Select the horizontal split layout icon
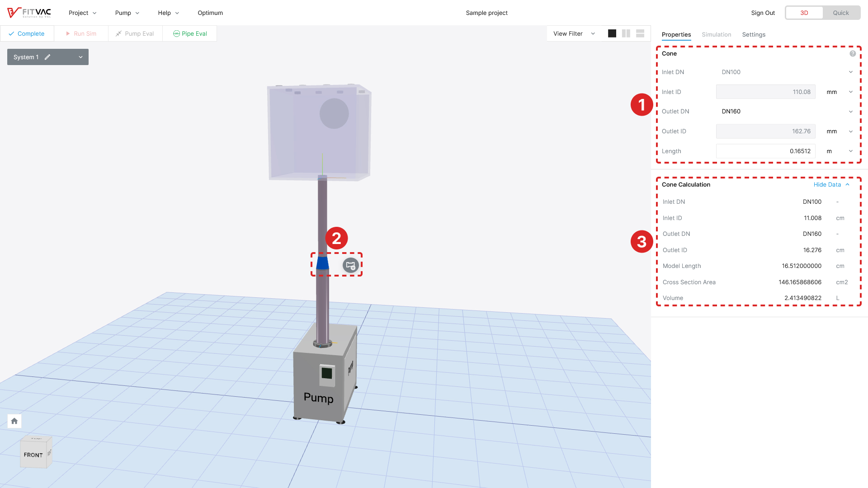Viewport: 868px width, 488px height. coord(640,33)
